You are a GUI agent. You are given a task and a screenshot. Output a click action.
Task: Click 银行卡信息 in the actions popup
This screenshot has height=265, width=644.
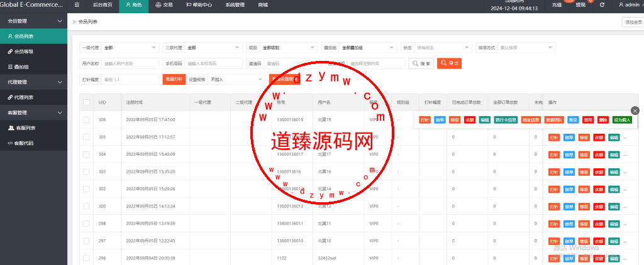pos(505,120)
